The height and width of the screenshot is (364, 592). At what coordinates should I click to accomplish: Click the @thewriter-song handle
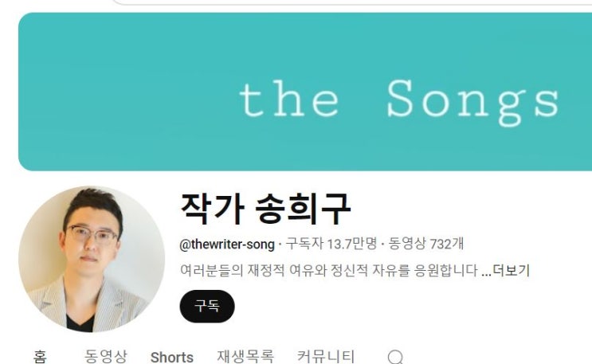click(227, 245)
